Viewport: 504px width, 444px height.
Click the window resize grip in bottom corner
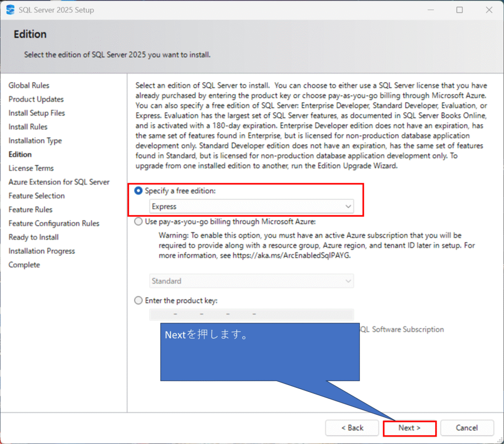click(x=500, y=440)
